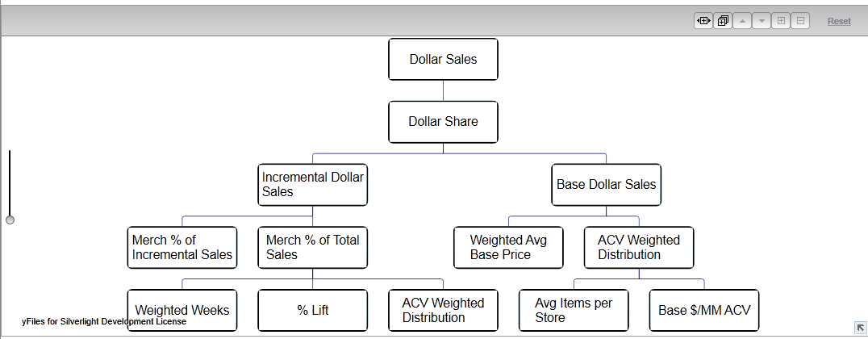868x339 pixels.
Task: Click the plus expand toolbar icon
Action: (x=781, y=21)
